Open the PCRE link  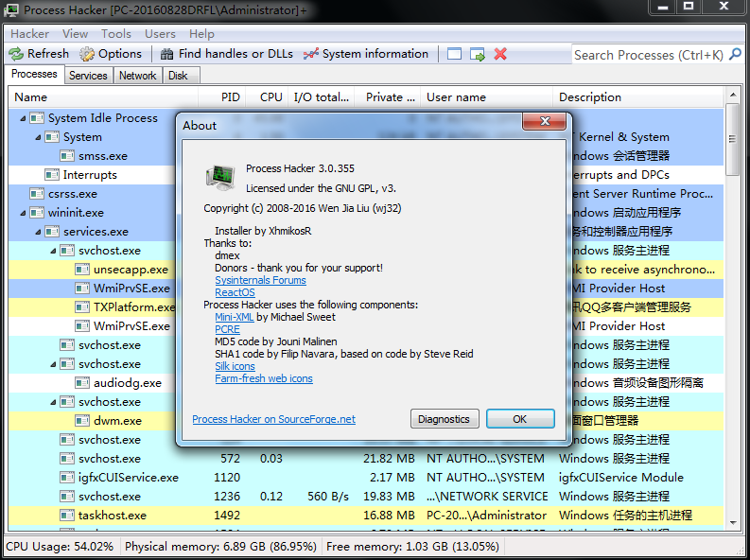(227, 329)
